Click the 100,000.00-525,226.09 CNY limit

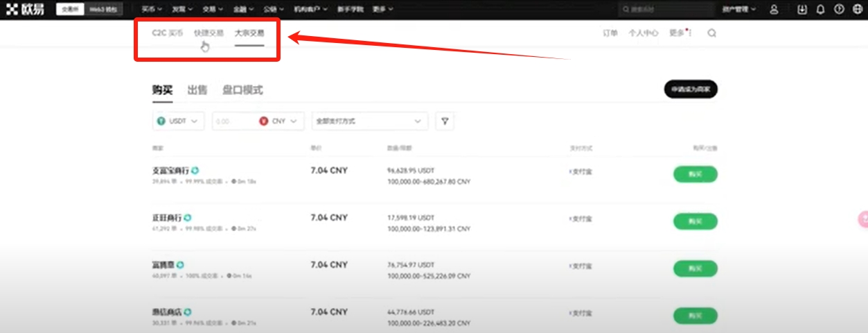pyautogui.click(x=429, y=275)
